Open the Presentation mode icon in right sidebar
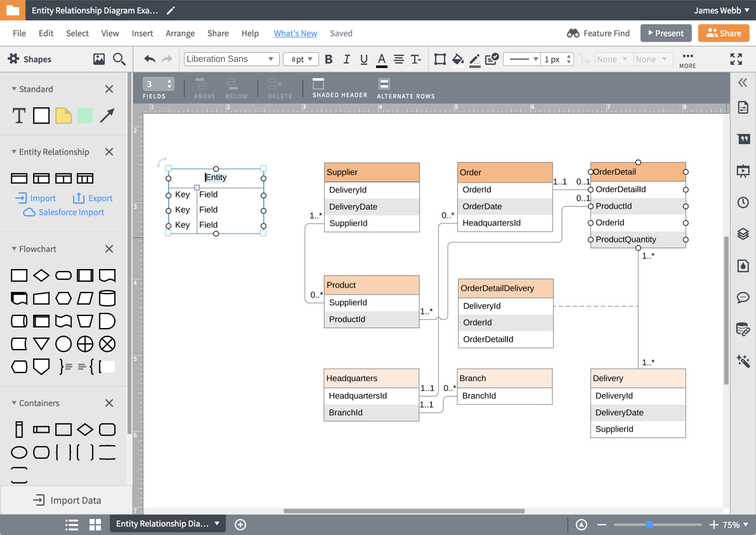The width and height of the screenshot is (756, 535). coord(743,171)
